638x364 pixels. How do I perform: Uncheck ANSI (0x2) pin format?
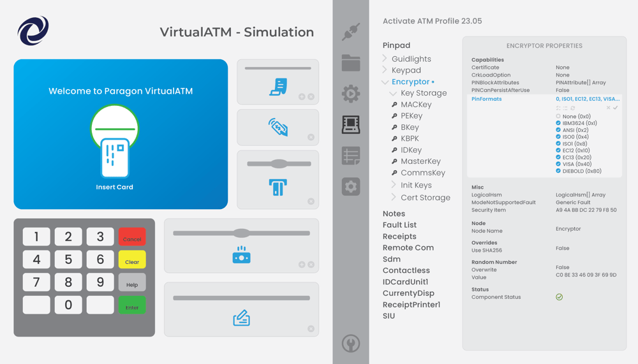558,130
